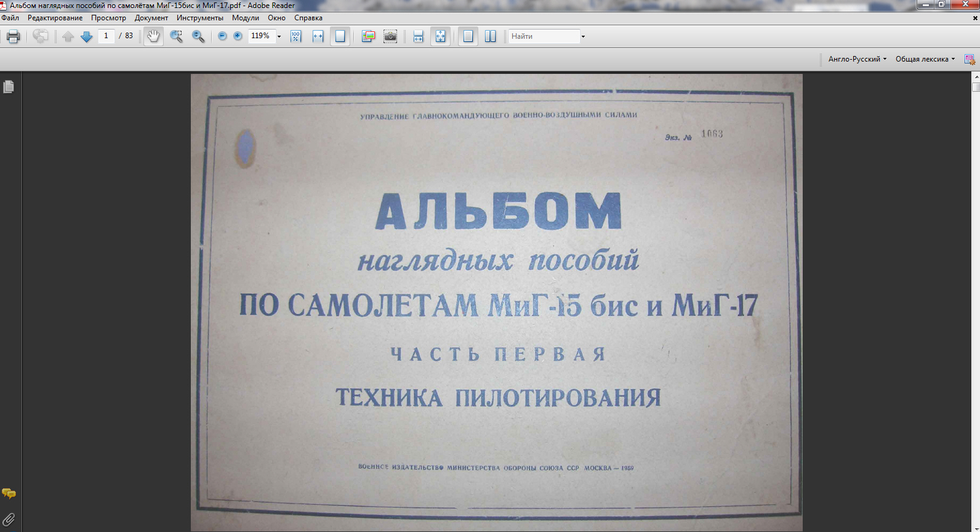Image resolution: width=980 pixels, height=532 pixels.
Task: Click the Найти search text box
Action: (x=544, y=36)
